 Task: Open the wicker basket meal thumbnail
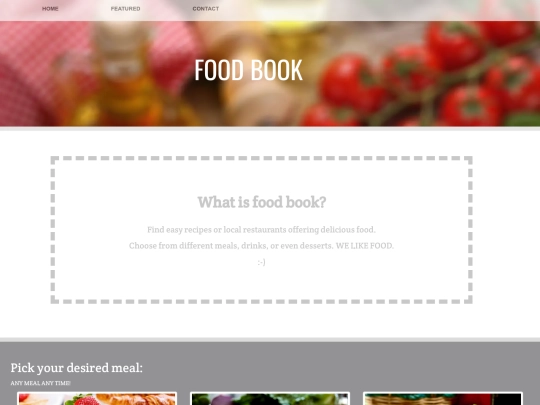coord(443,398)
